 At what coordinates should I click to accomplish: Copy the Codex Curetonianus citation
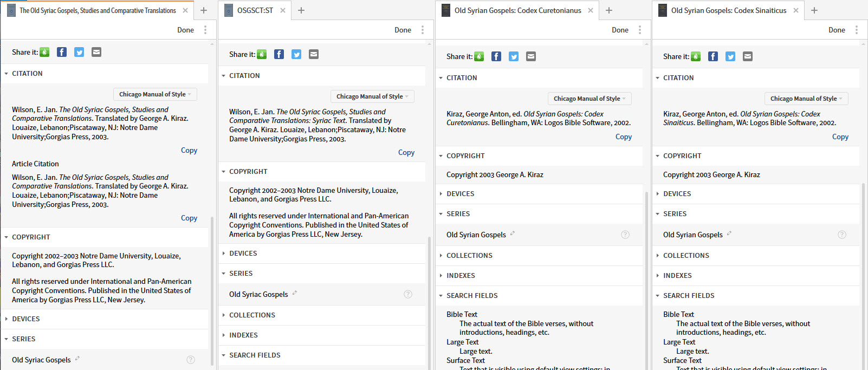point(624,137)
